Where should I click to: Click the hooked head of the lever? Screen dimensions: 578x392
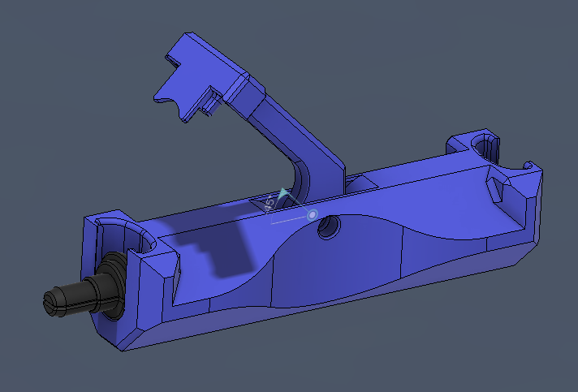[199, 77]
